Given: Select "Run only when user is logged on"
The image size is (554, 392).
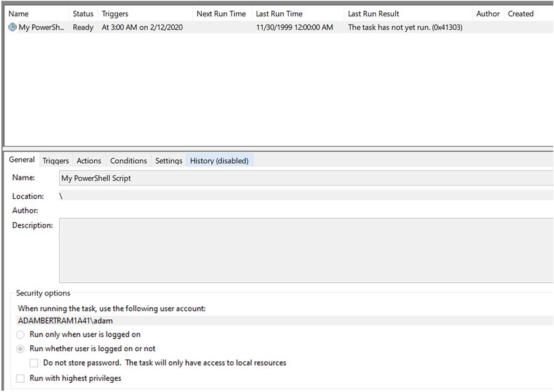Looking at the screenshot, I should click(19, 335).
